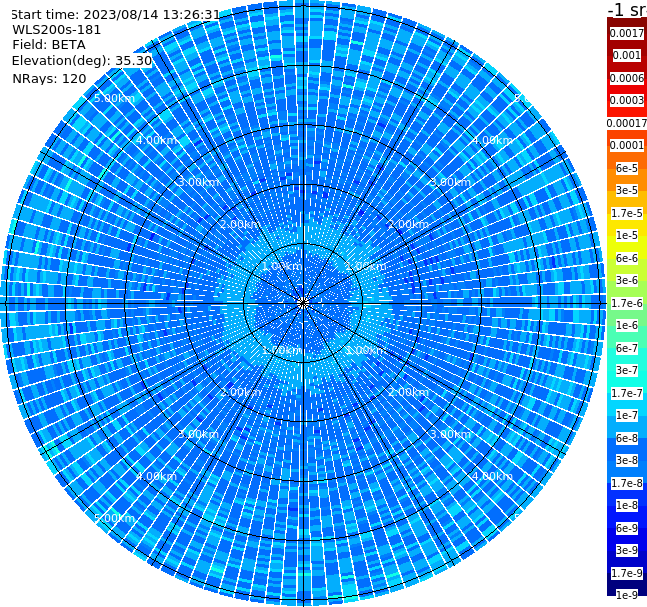
Task: Select the '3e-6' colorbar value
Action: coord(627,280)
